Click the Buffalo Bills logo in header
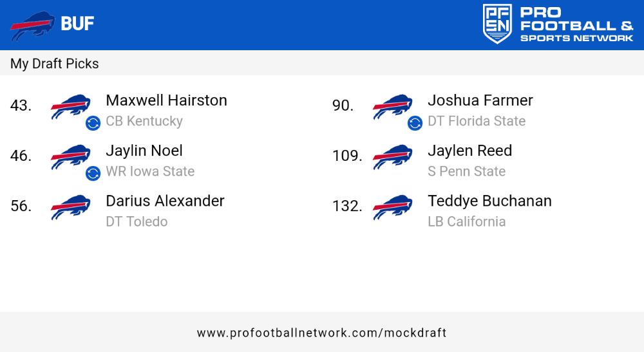Screen dimensions: 644x352 (32, 26)
